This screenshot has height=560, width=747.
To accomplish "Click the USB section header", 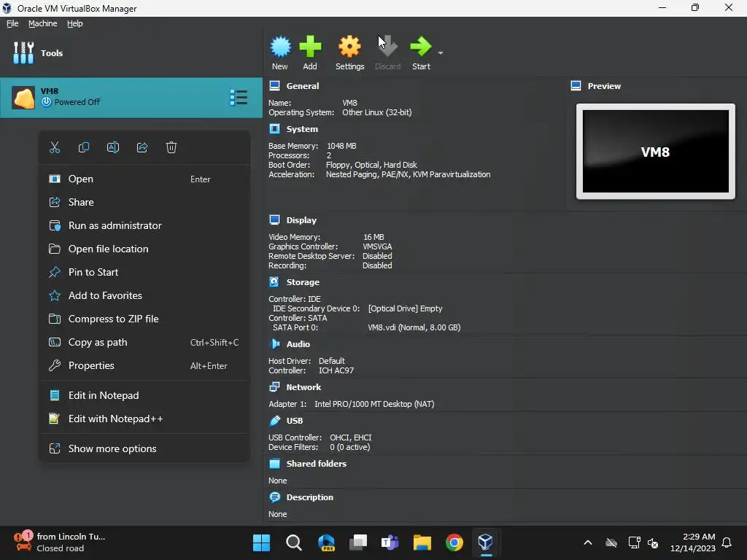I will (x=295, y=421).
